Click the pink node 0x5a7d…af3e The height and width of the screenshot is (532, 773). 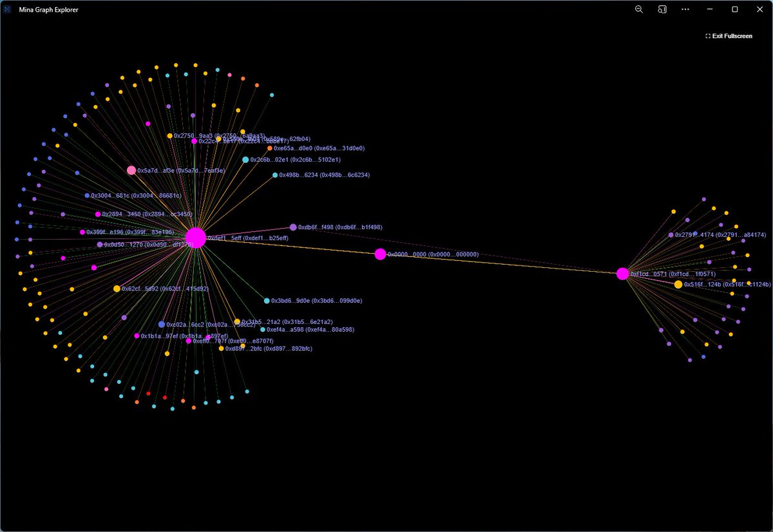point(131,171)
